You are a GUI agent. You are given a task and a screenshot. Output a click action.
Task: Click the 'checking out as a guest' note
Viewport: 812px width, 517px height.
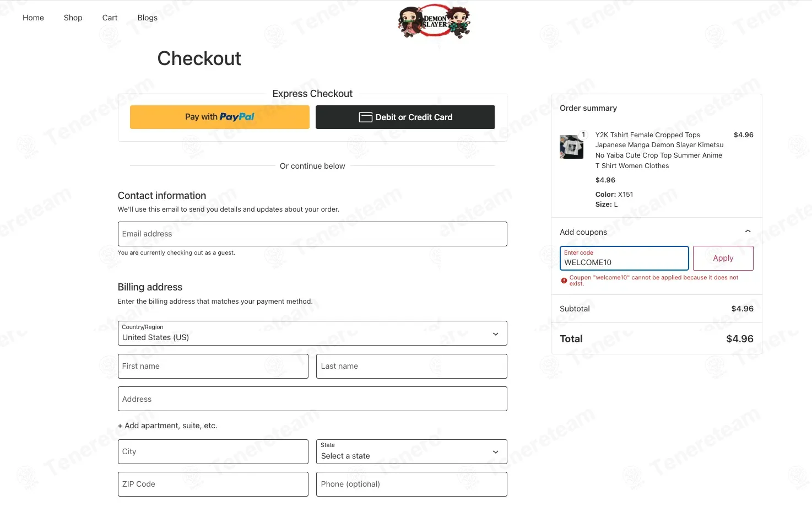(176, 252)
